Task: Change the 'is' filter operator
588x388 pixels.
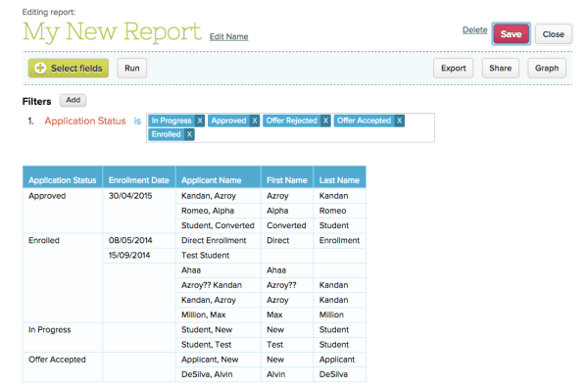Action: coord(137,121)
